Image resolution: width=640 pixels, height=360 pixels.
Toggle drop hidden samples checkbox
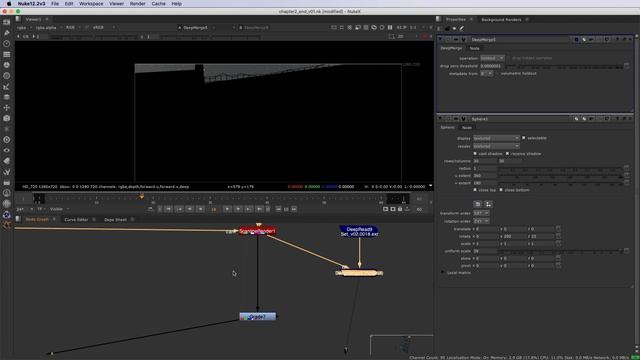508,58
